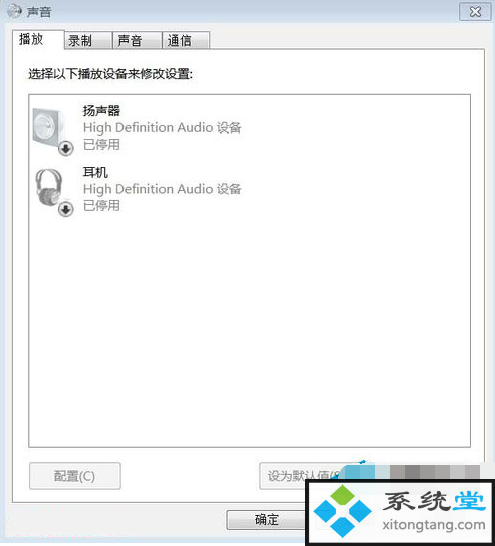Viewport: 495px width, 546px height.
Task: Select the 扬声器 speaker device icon
Action: (49, 127)
